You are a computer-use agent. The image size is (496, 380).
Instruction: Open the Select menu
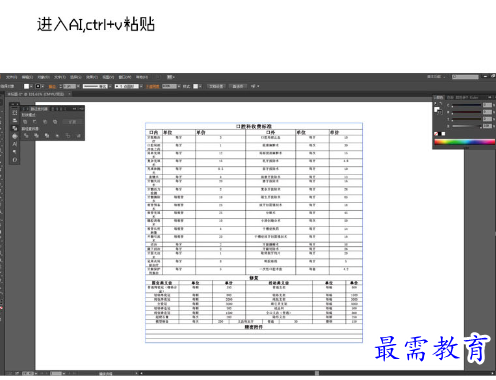76,77
